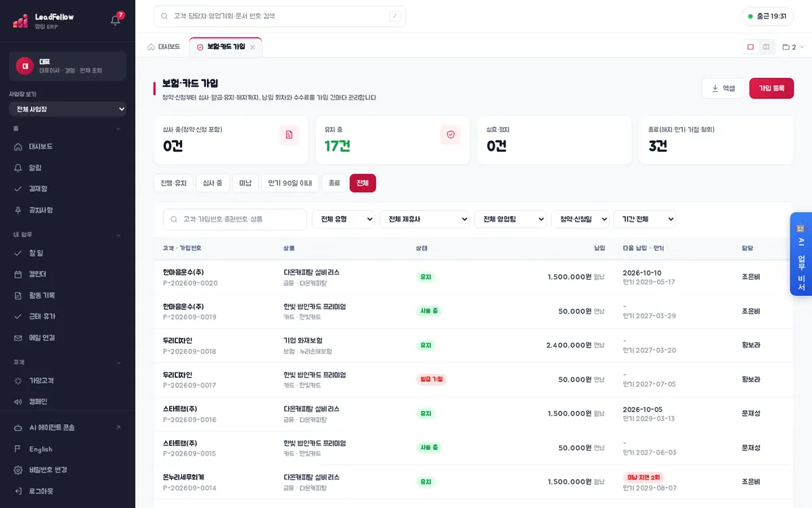812x508 pixels.
Task: Open 공지사항 pin item in sidebar
Action: [68, 210]
